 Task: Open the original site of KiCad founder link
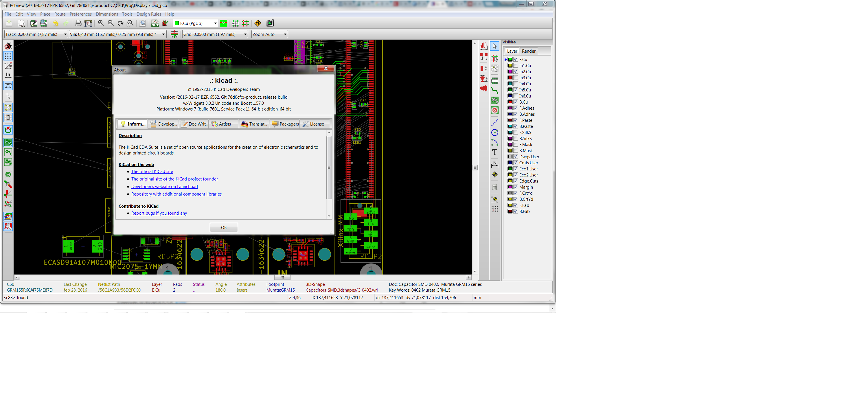point(174,179)
